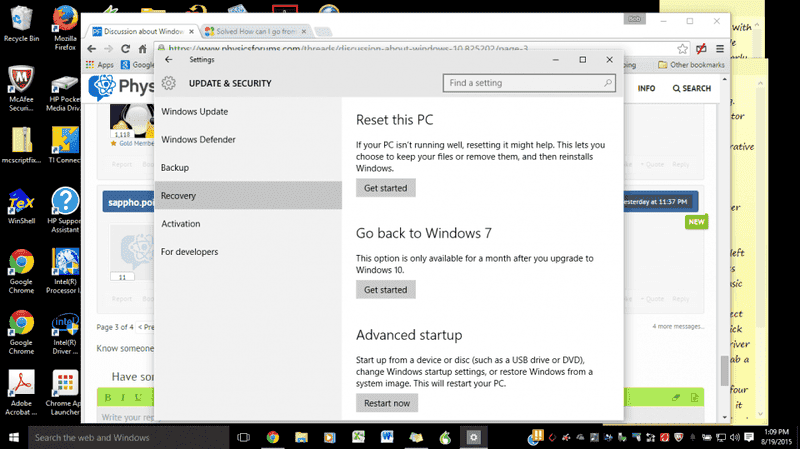
Task: Open the Other bookmarks folder
Action: pos(691,65)
